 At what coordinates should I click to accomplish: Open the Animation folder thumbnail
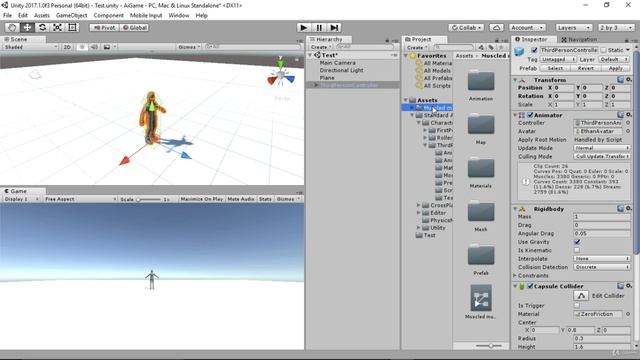[x=481, y=81]
